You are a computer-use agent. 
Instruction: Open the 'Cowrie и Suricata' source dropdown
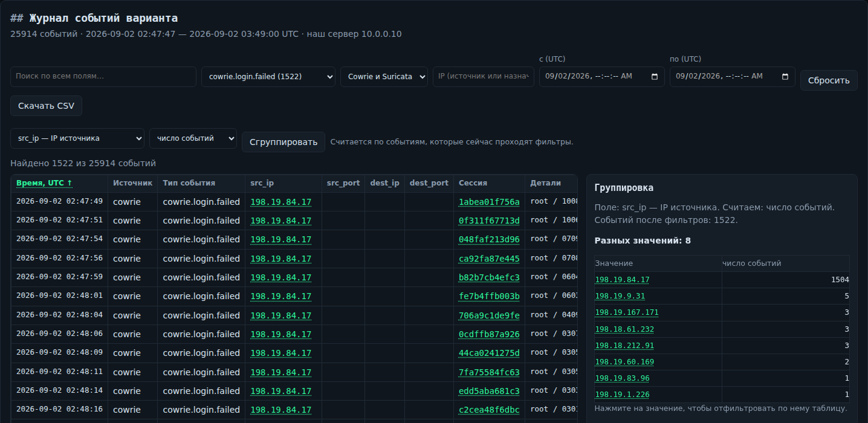[384, 77]
